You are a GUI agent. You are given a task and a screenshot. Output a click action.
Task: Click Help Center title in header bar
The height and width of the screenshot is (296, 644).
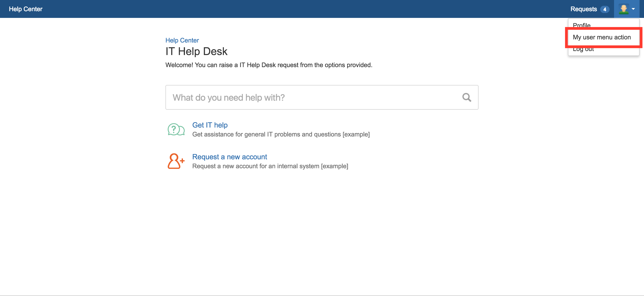pyautogui.click(x=26, y=9)
